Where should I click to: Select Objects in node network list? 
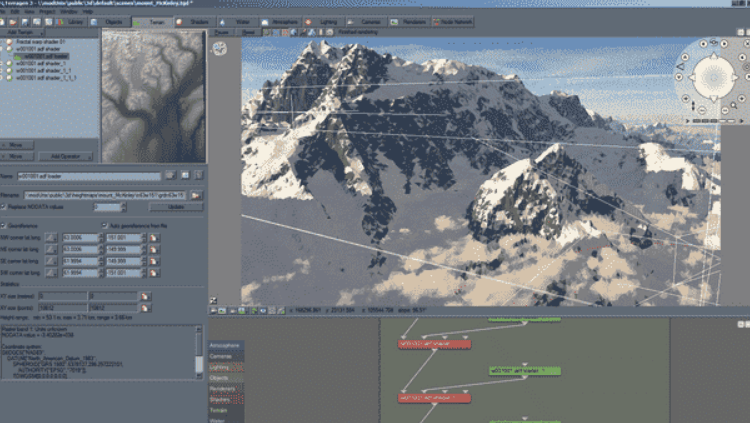point(226,378)
